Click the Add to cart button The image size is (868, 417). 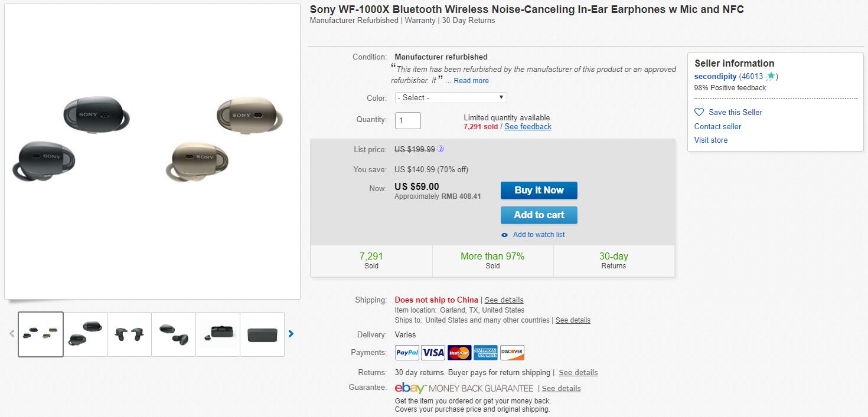point(539,215)
